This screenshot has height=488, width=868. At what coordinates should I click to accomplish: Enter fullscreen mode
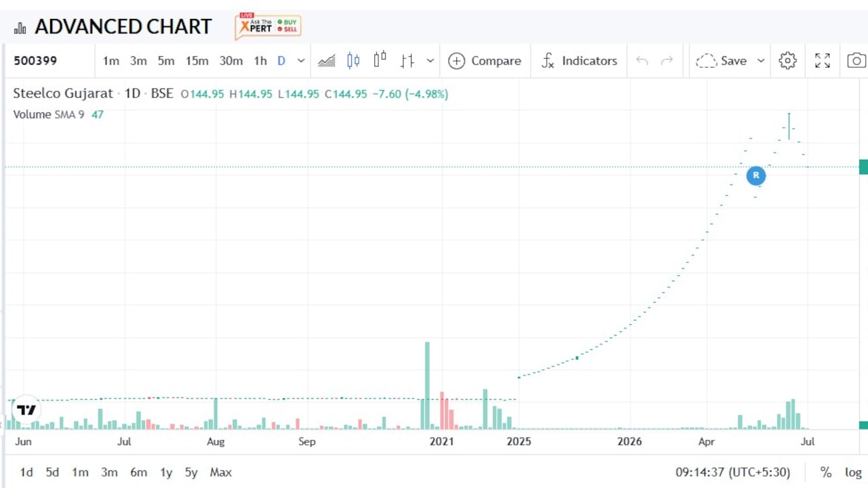click(x=823, y=60)
